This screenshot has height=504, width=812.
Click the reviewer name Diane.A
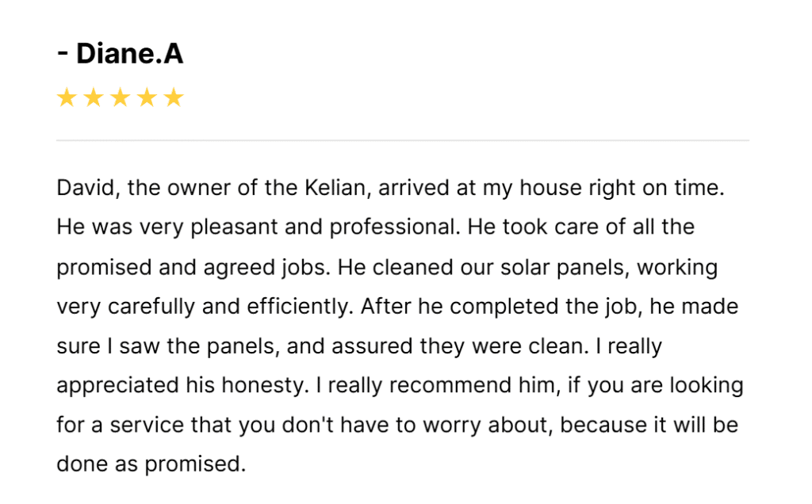130,54
